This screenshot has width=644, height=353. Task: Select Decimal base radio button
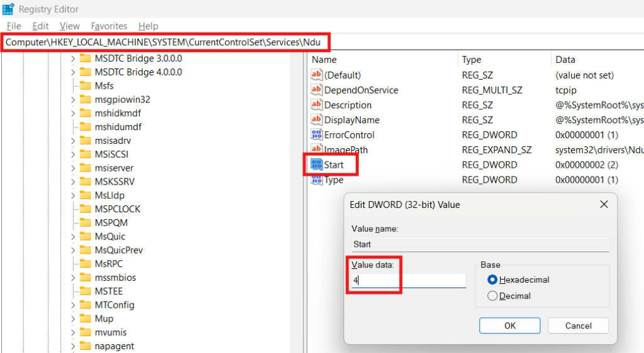(492, 296)
